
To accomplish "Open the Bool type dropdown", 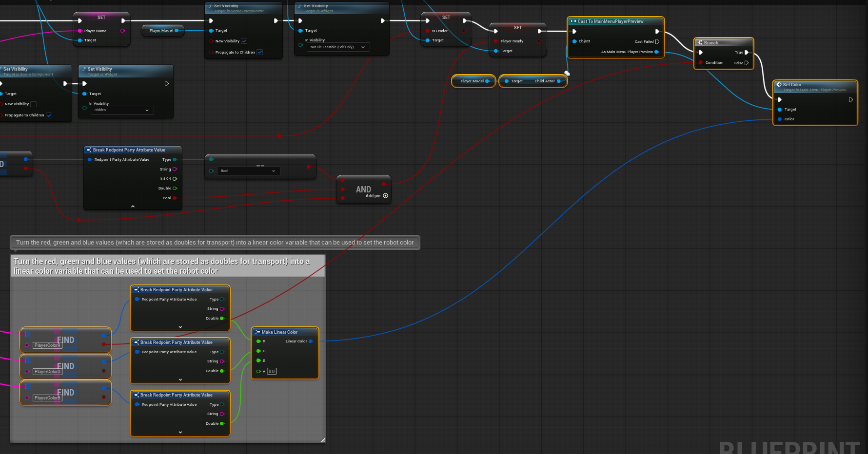I will [x=248, y=170].
